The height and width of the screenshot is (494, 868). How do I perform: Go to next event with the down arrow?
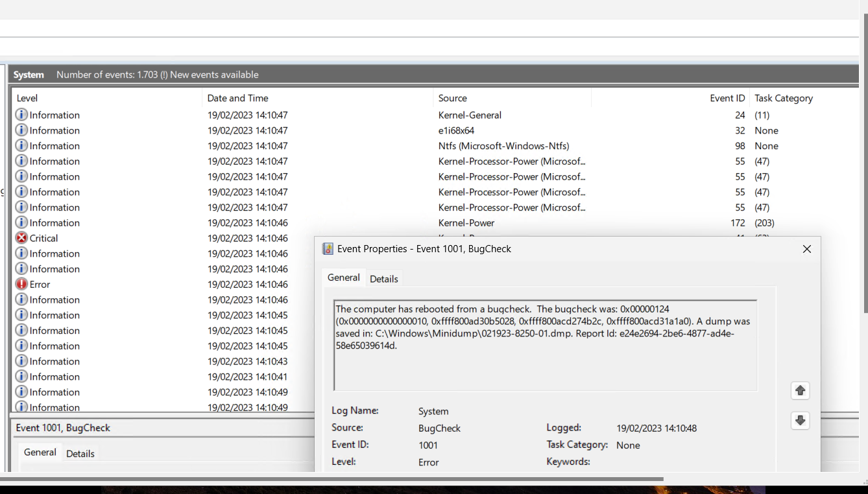(x=800, y=421)
